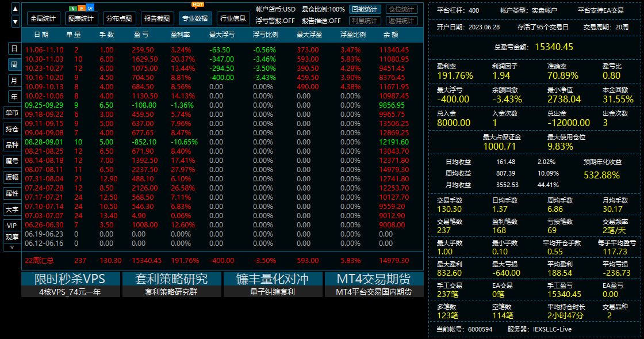Select the 06.26-06.30 week row
Screen dimensions: 644x339
222,225
